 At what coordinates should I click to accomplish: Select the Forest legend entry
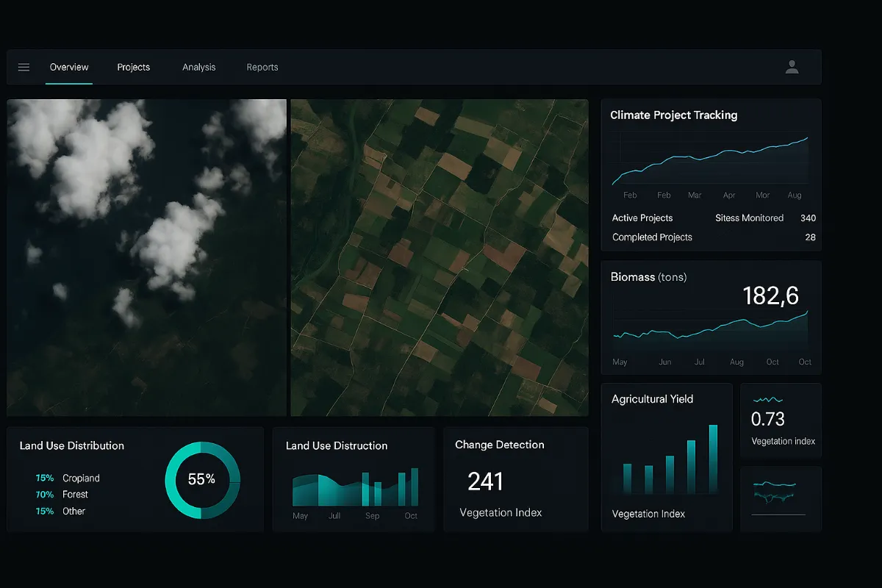tap(75, 495)
